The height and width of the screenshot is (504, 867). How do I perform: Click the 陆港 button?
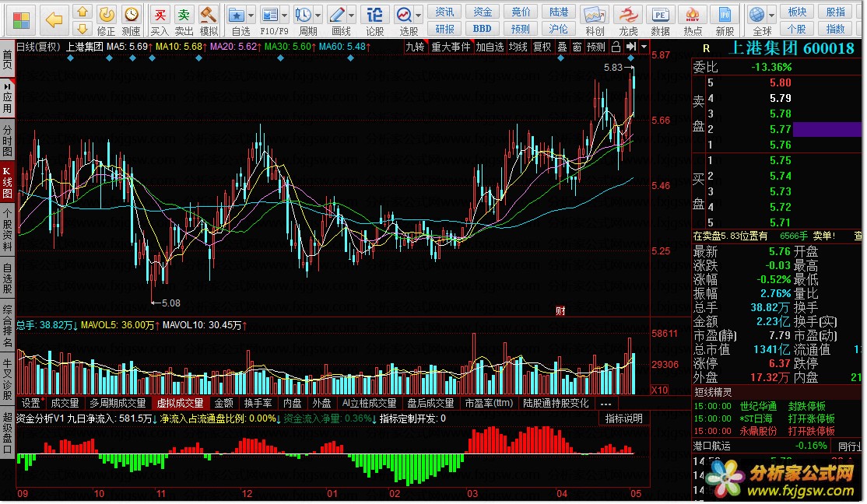559,12
